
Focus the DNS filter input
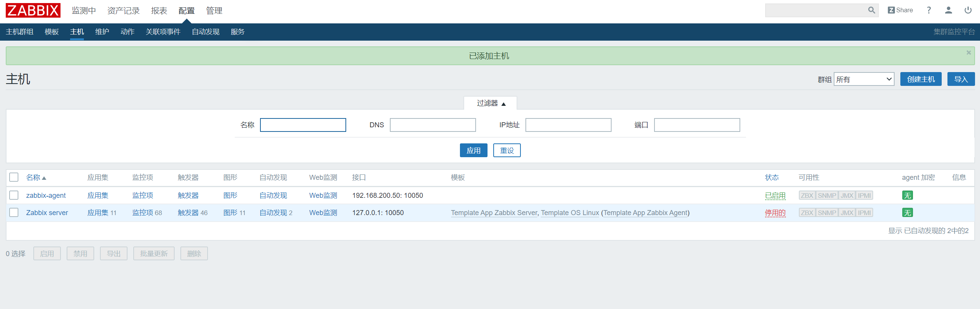click(433, 125)
